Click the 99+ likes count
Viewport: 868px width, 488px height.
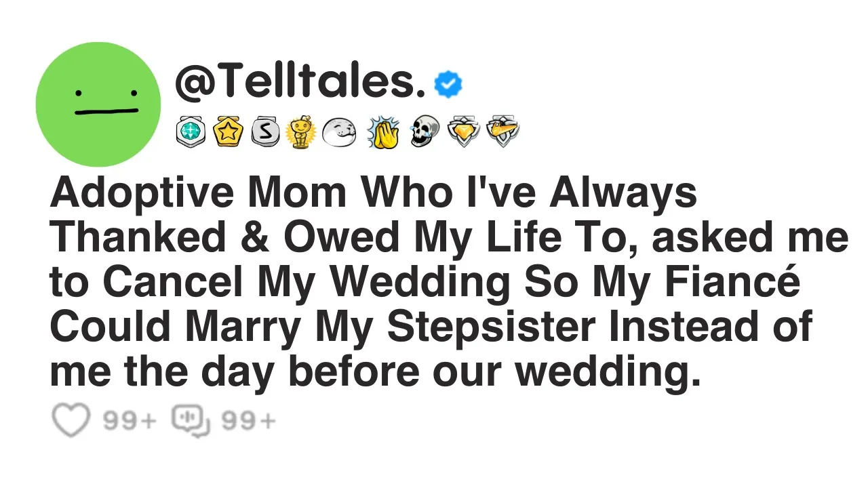point(130,422)
